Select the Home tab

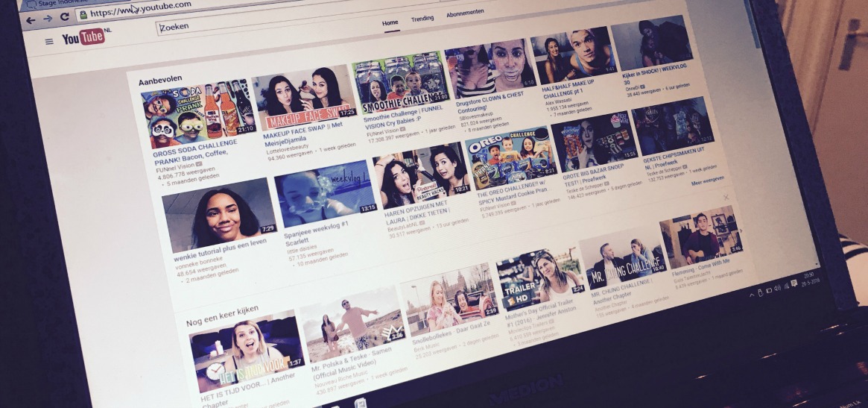coord(390,23)
